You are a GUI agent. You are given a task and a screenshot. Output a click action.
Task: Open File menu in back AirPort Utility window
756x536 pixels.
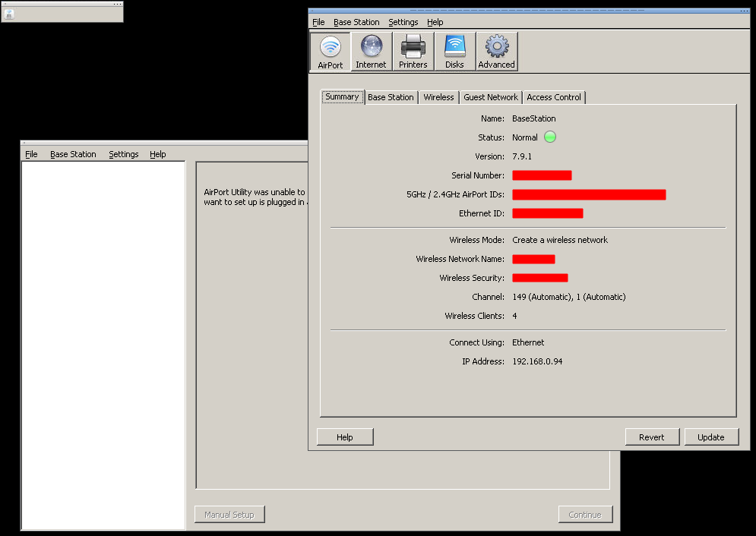31,154
